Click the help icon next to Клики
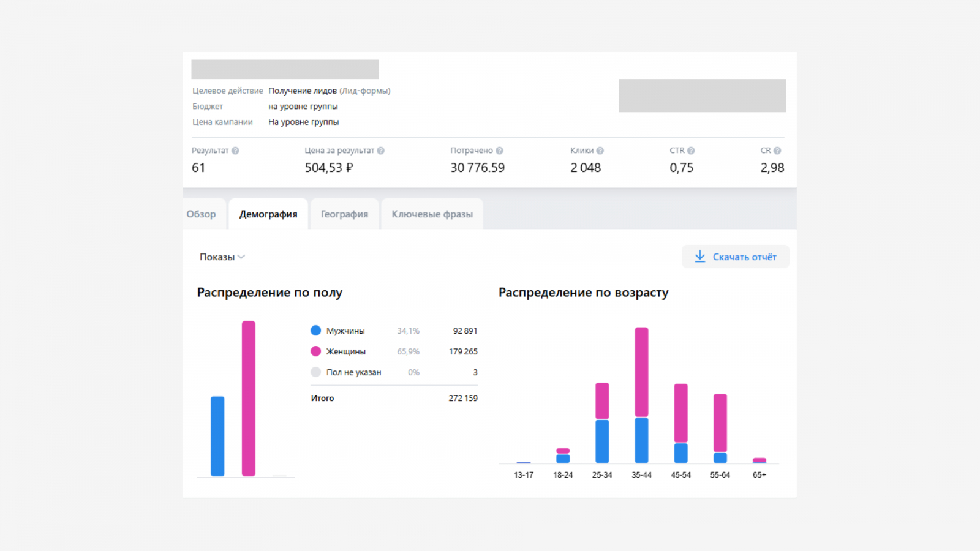Screen dimensions: 980x551 (600, 151)
